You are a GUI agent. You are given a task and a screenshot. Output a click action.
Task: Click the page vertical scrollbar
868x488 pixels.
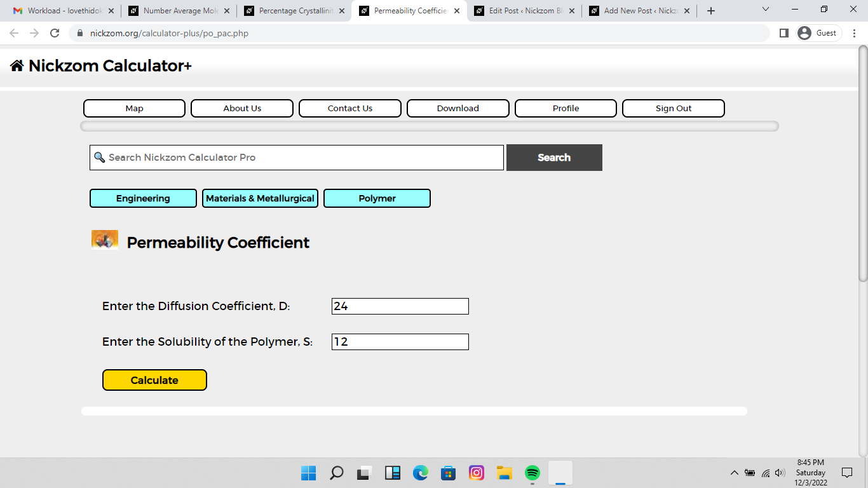[x=863, y=163]
